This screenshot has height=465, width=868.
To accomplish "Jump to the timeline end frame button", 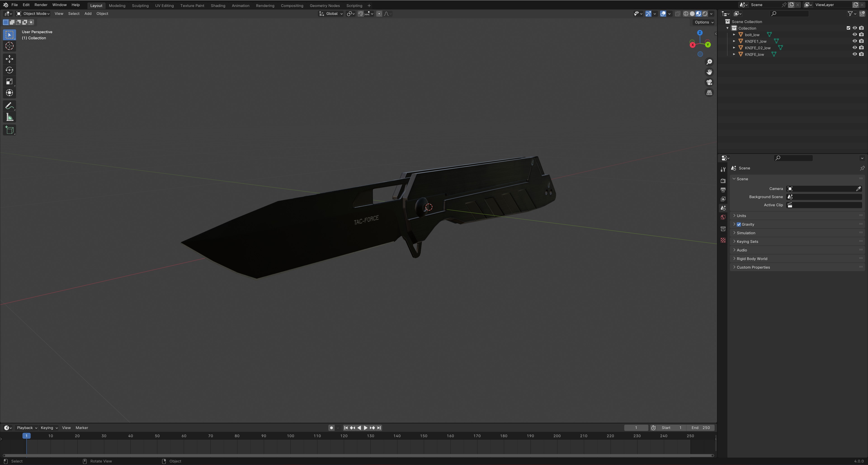I will [x=379, y=428].
